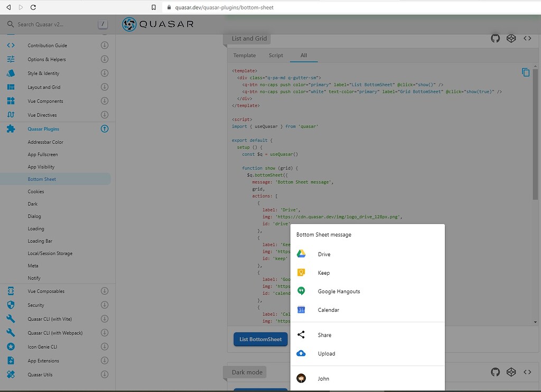Open the GitHub source icon above the code example

tap(495, 38)
